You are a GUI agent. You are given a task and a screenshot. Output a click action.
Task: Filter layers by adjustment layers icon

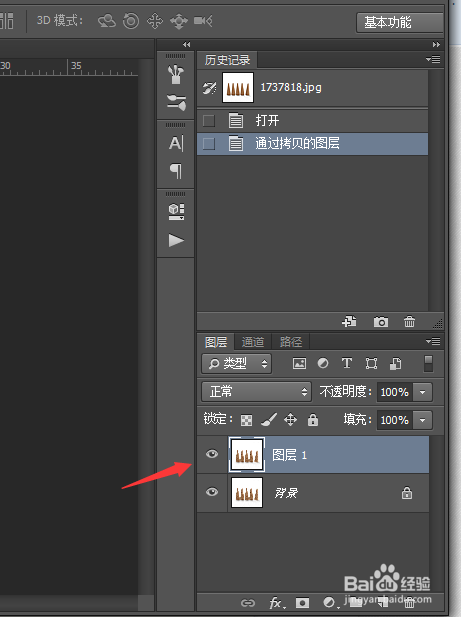[323, 363]
